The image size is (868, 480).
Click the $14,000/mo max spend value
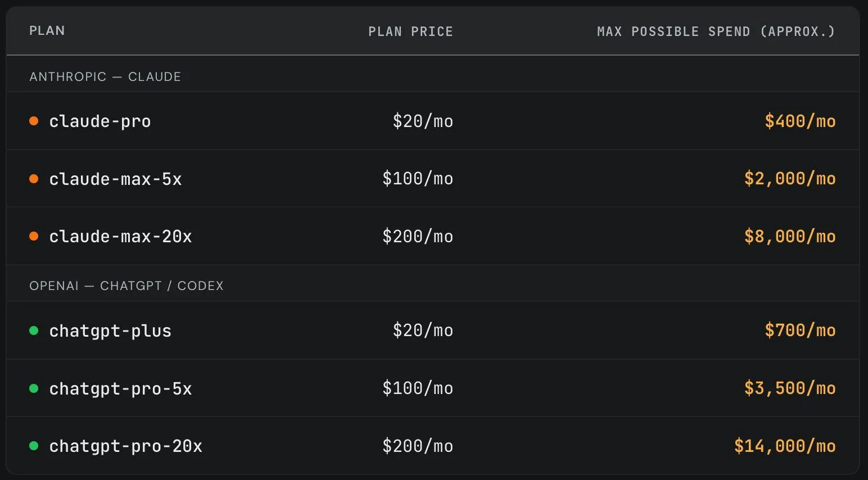point(785,446)
